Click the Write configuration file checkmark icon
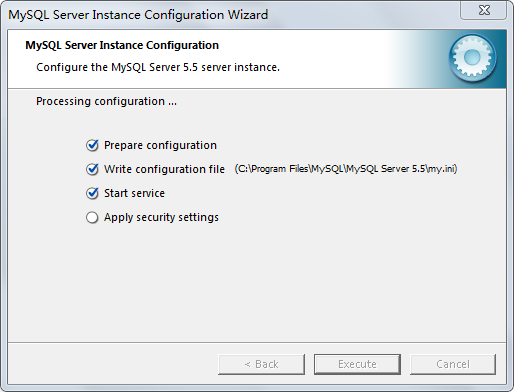Image resolution: width=514 pixels, height=392 pixels. [x=92, y=169]
